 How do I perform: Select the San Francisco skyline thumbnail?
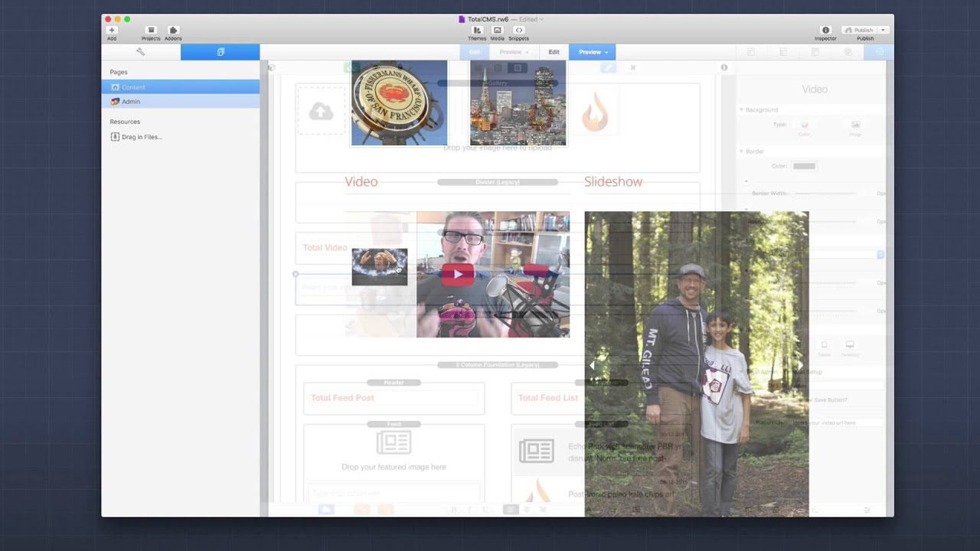(518, 103)
